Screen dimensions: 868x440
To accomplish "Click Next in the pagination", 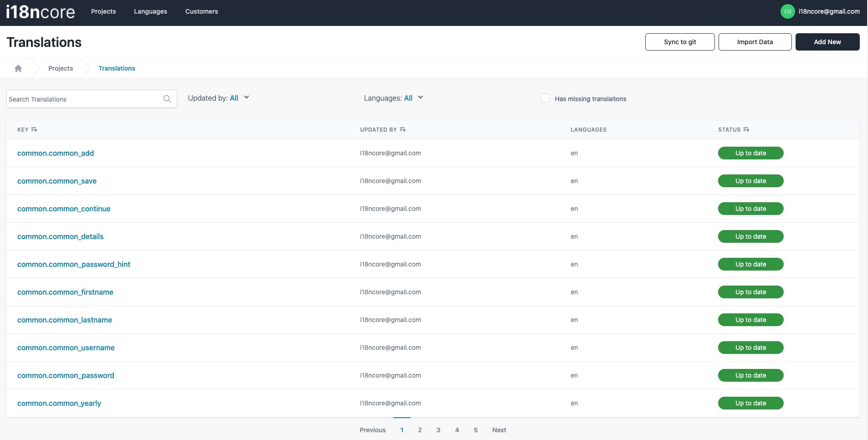I will click(499, 430).
